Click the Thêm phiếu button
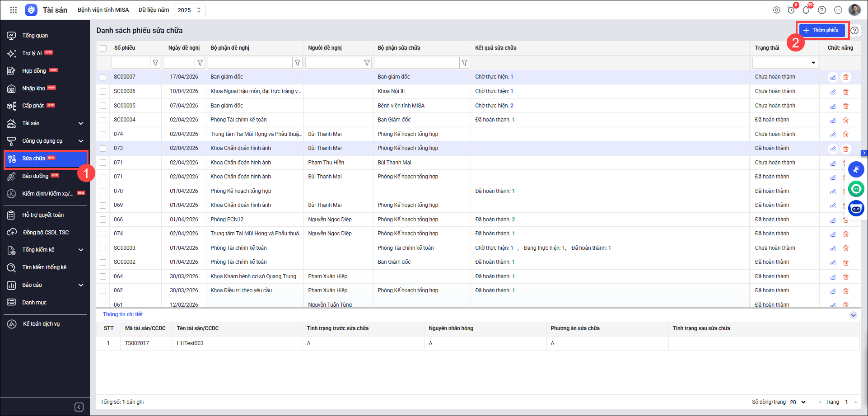The image size is (868, 416). (821, 30)
